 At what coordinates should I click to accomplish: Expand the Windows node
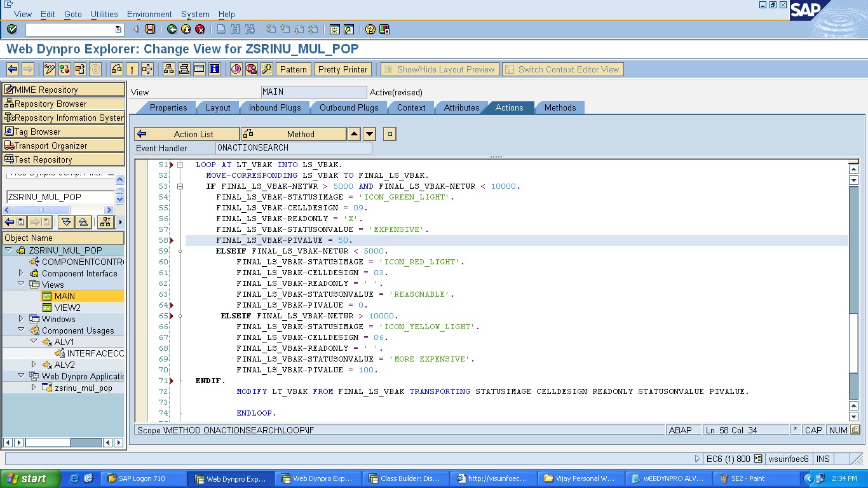pyautogui.click(x=21, y=319)
